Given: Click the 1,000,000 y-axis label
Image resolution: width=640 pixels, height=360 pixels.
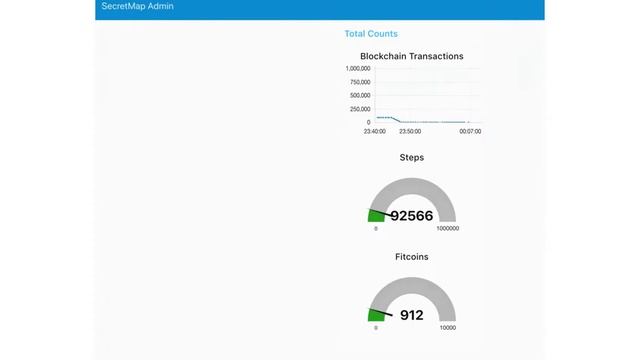Looking at the screenshot, I should [358, 69].
